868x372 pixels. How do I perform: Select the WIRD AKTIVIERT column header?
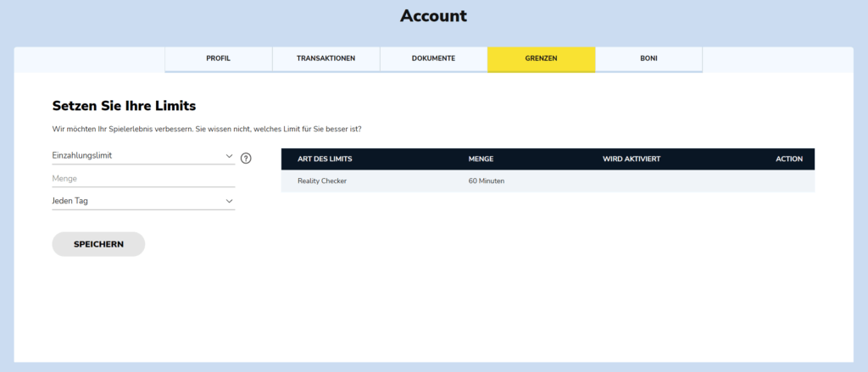point(632,158)
